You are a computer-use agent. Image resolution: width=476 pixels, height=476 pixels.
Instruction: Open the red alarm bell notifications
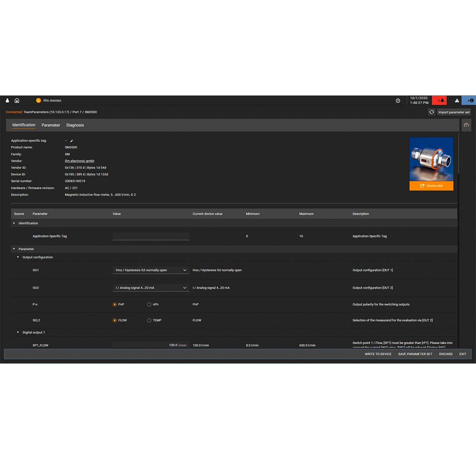point(440,101)
